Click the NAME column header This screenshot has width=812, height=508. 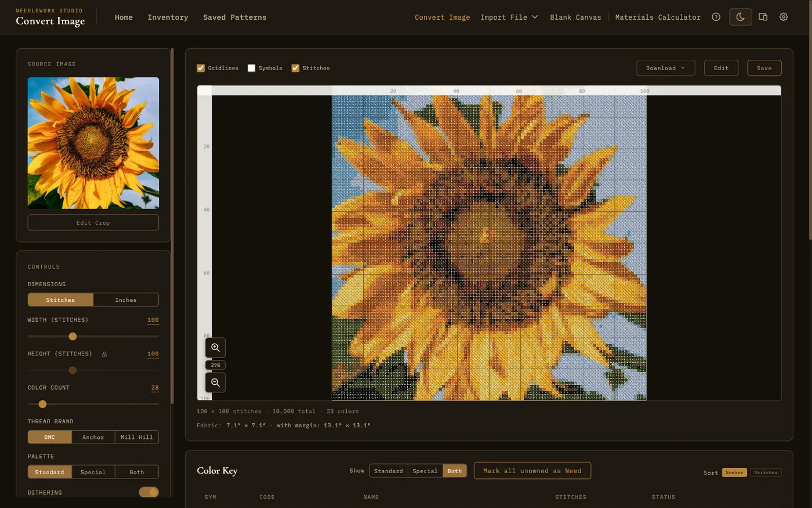[x=371, y=497]
